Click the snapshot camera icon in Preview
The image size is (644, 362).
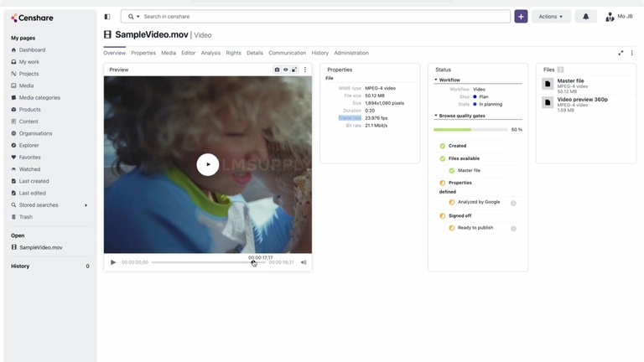click(x=277, y=70)
